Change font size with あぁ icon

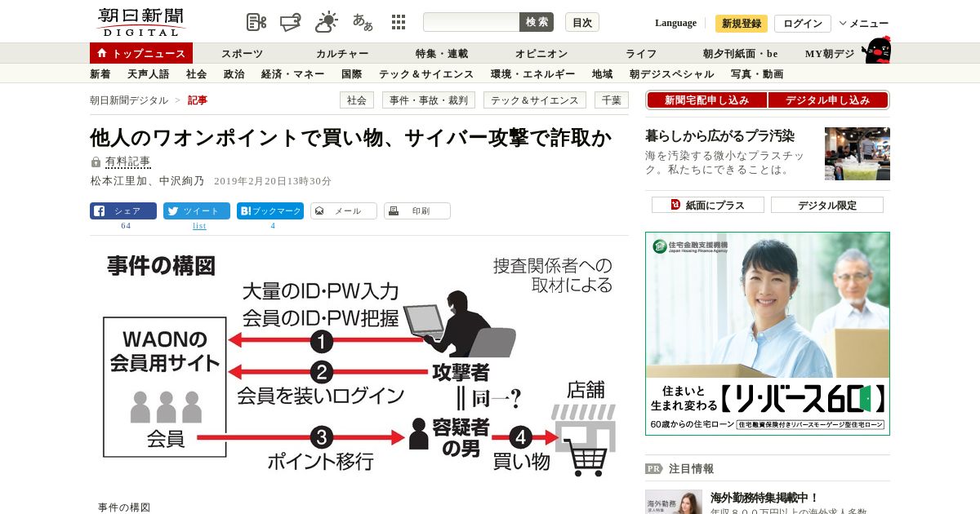point(363,22)
